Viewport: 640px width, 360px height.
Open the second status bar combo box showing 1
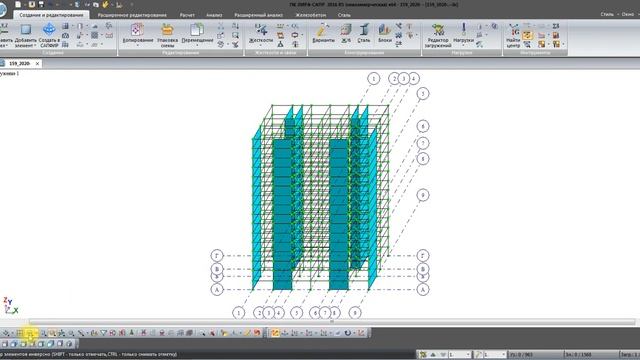coord(495,355)
